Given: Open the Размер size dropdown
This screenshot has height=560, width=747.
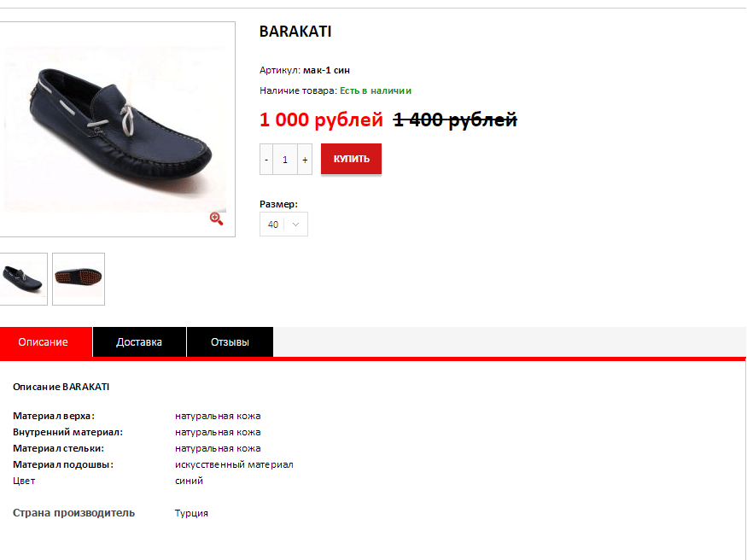Looking at the screenshot, I should pos(283,225).
